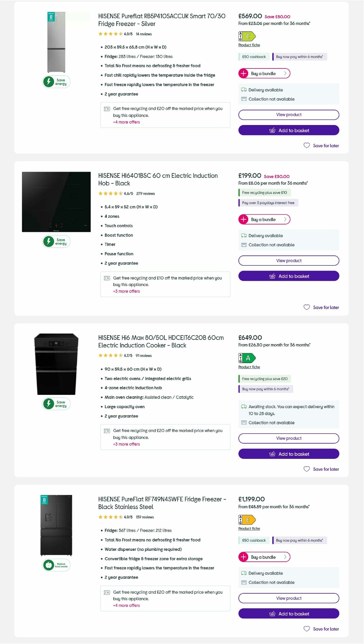
Task: Open Product fiche for the induction cooker
Action: 249,367
